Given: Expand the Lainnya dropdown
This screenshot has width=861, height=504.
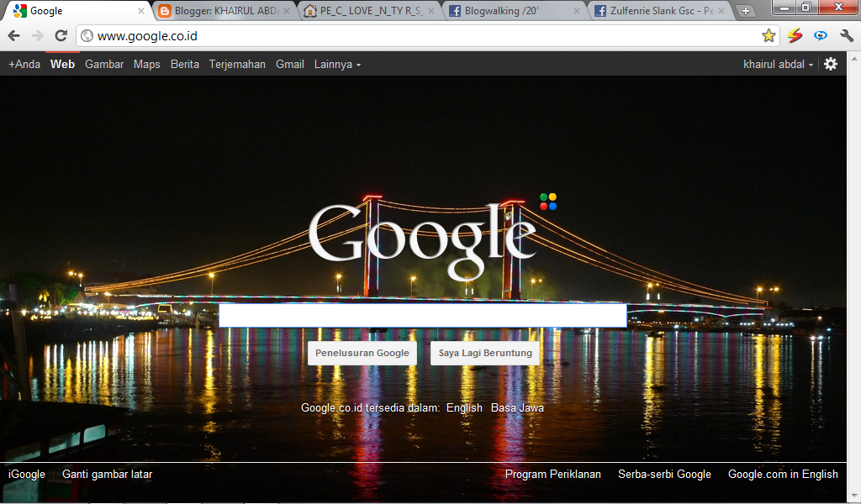Looking at the screenshot, I should (337, 64).
